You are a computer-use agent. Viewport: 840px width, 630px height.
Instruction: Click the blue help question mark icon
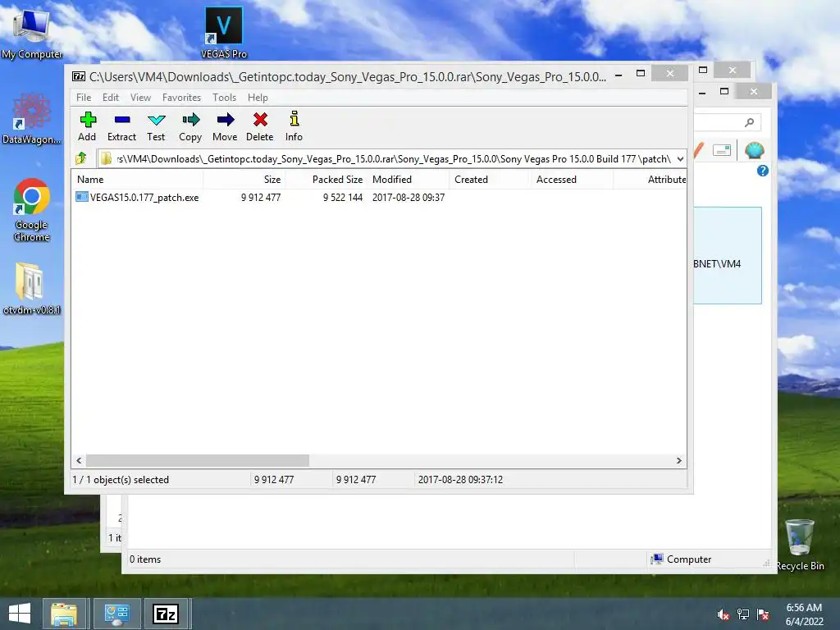[763, 171]
